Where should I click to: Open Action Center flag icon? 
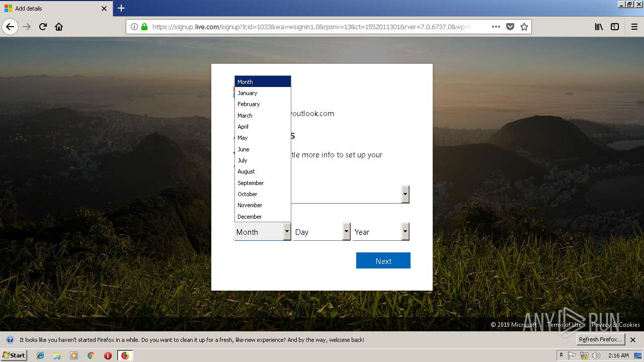pos(572,355)
